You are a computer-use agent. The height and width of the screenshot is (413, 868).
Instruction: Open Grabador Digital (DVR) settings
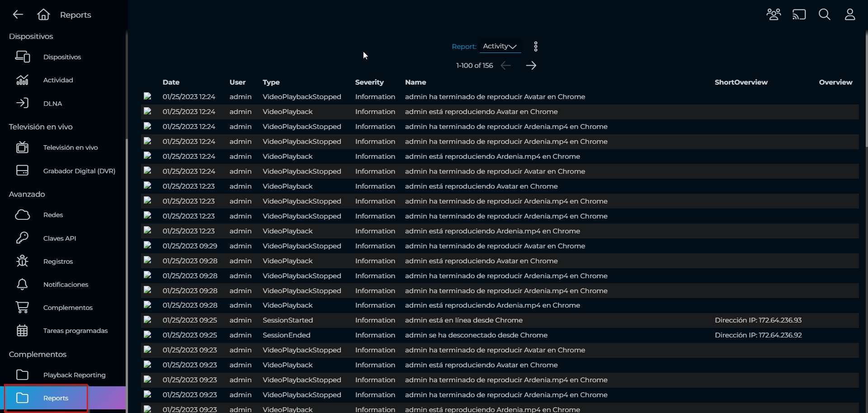(79, 171)
